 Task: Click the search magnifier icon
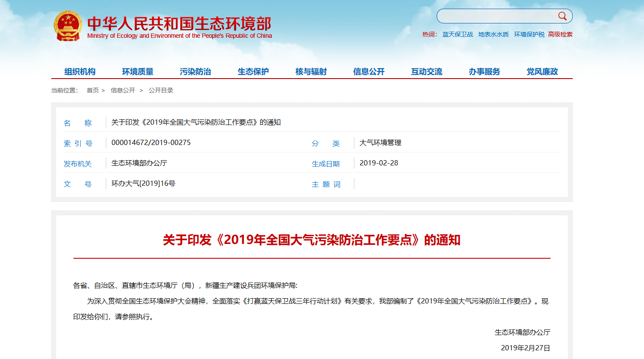tap(562, 16)
